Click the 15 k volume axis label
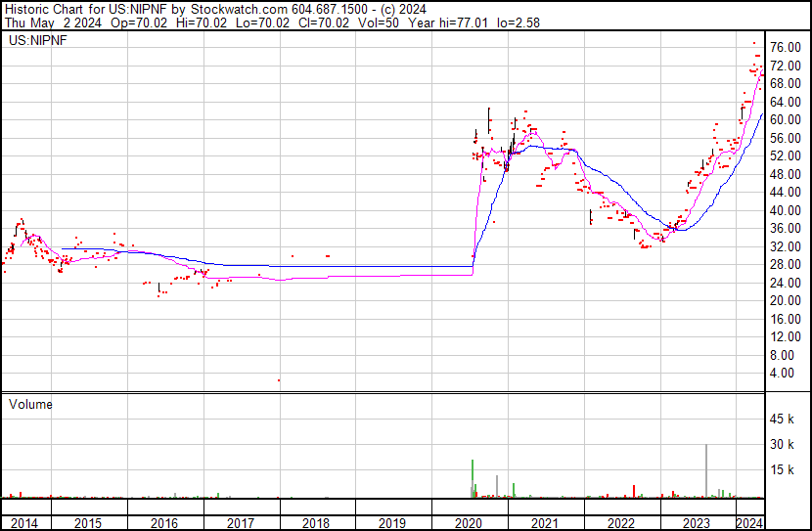 (x=784, y=470)
